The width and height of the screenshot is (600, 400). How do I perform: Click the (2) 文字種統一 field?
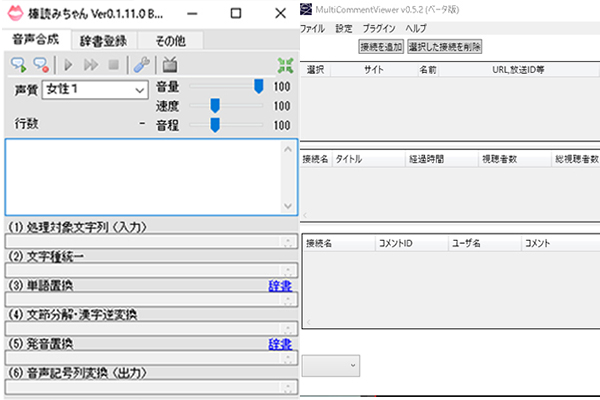151,271
